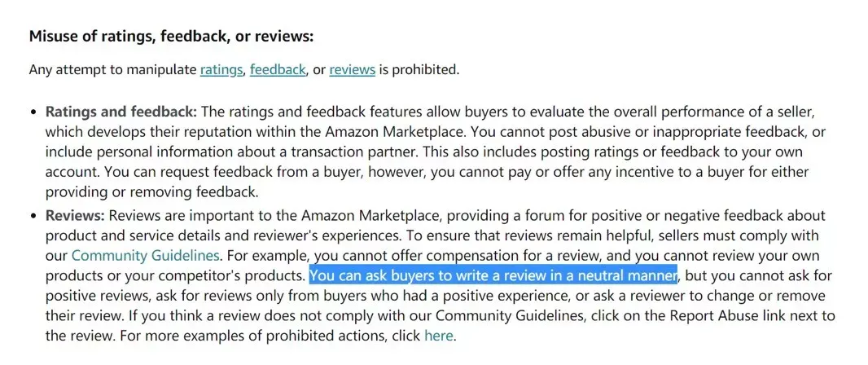Click "providing or removing feedback." line
The height and width of the screenshot is (365, 868).
152,192
